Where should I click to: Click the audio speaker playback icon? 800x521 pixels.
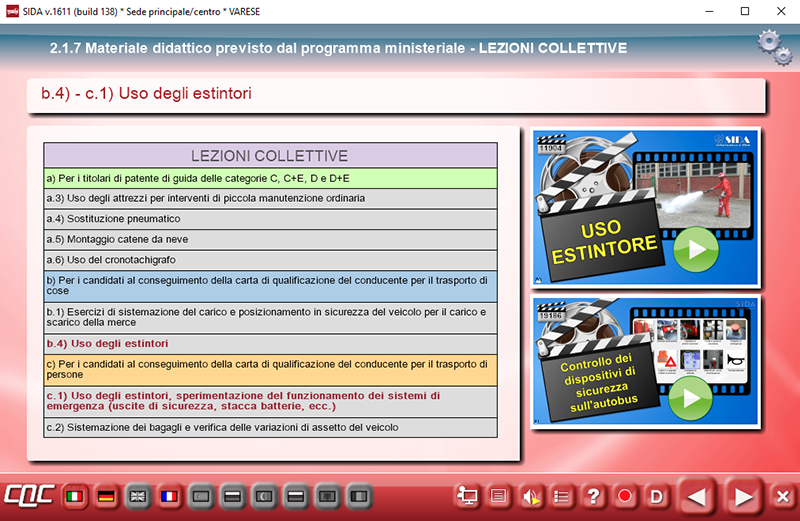coord(531,495)
